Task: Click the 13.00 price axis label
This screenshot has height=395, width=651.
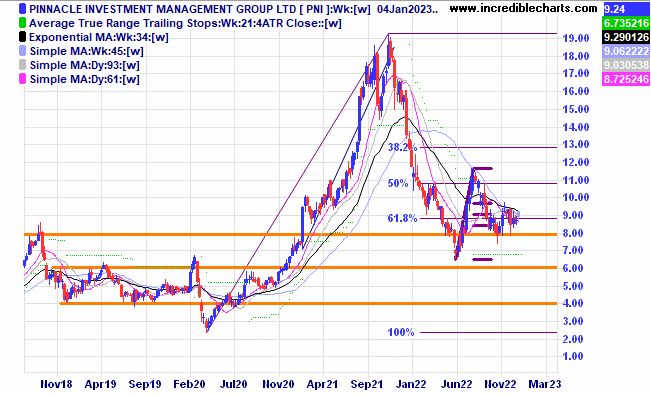Action: pos(576,145)
